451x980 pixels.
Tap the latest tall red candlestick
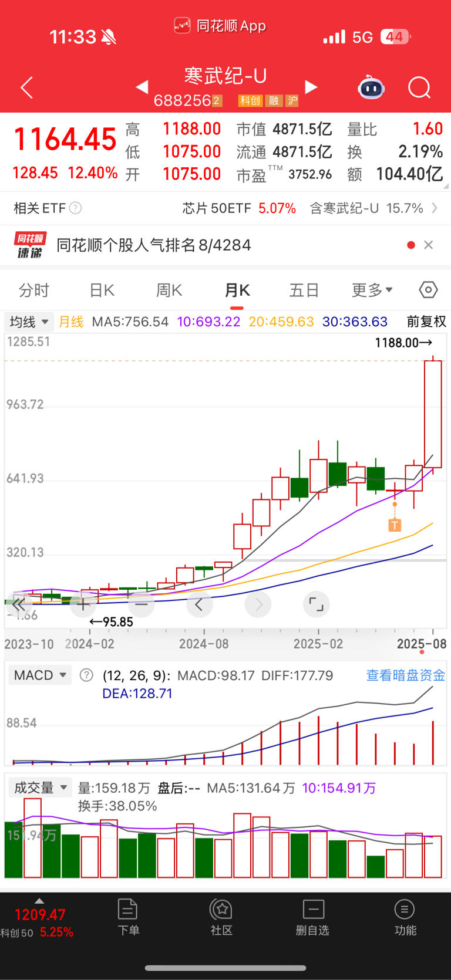click(x=433, y=414)
